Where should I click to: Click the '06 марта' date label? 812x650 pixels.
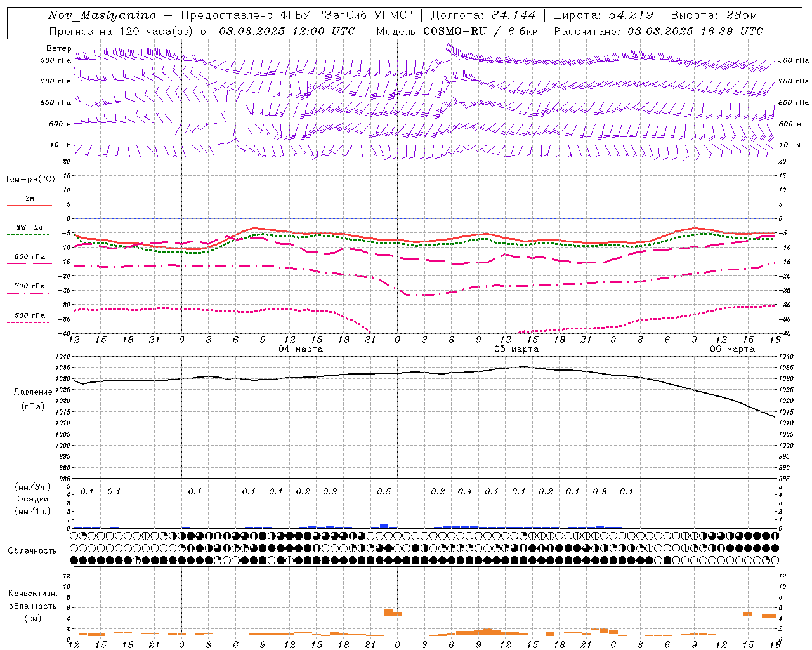coord(732,349)
